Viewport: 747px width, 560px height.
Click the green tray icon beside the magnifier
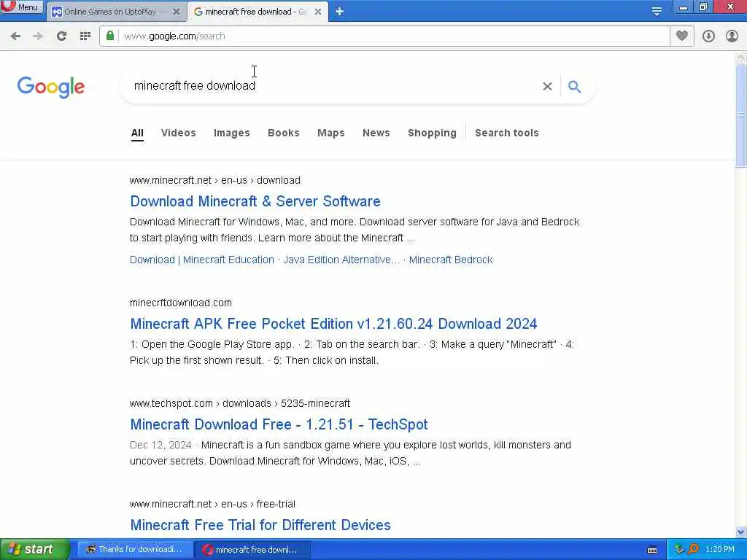point(680,550)
